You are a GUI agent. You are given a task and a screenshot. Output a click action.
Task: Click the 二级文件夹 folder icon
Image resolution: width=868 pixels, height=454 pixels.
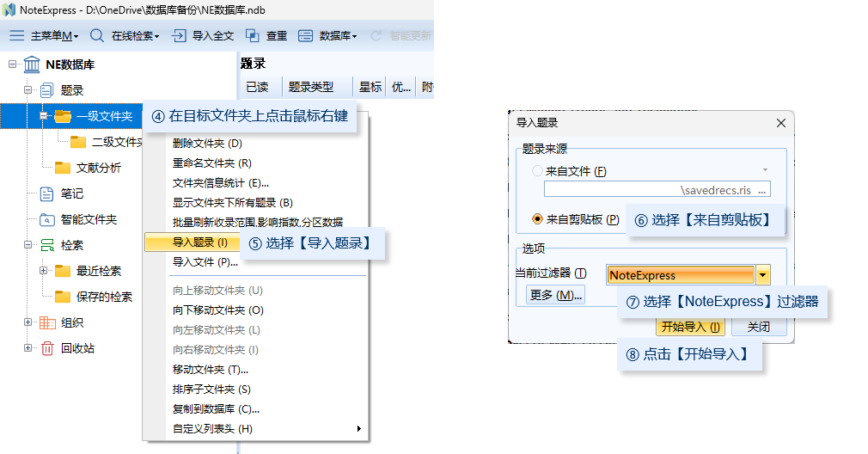point(78,142)
